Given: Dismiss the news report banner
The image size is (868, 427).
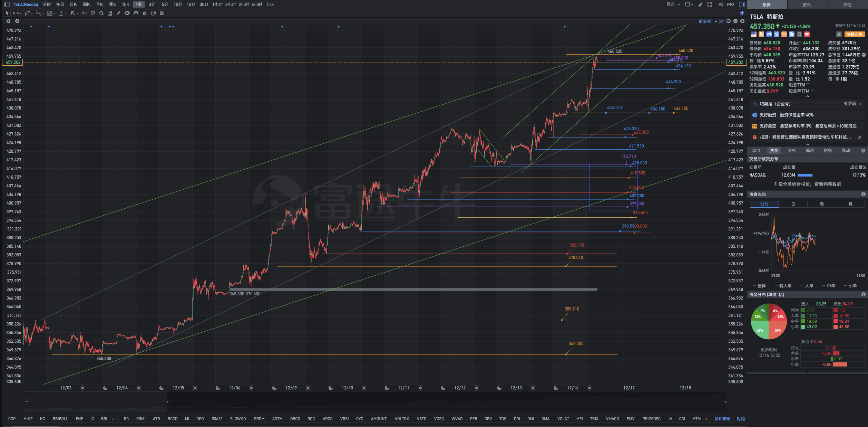Looking at the screenshot, I should click(860, 137).
